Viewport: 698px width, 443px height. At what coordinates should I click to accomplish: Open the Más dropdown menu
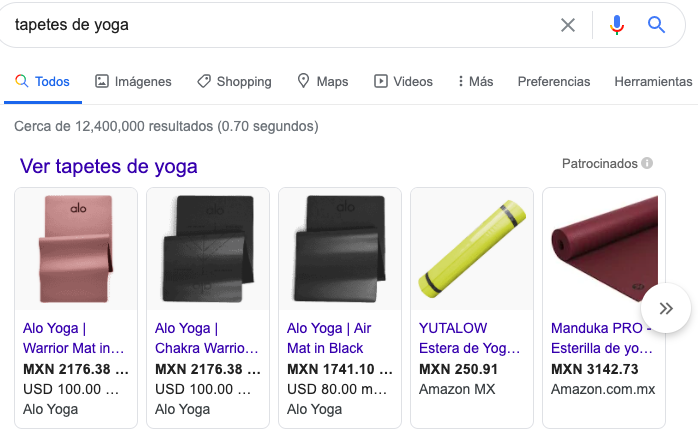(475, 81)
